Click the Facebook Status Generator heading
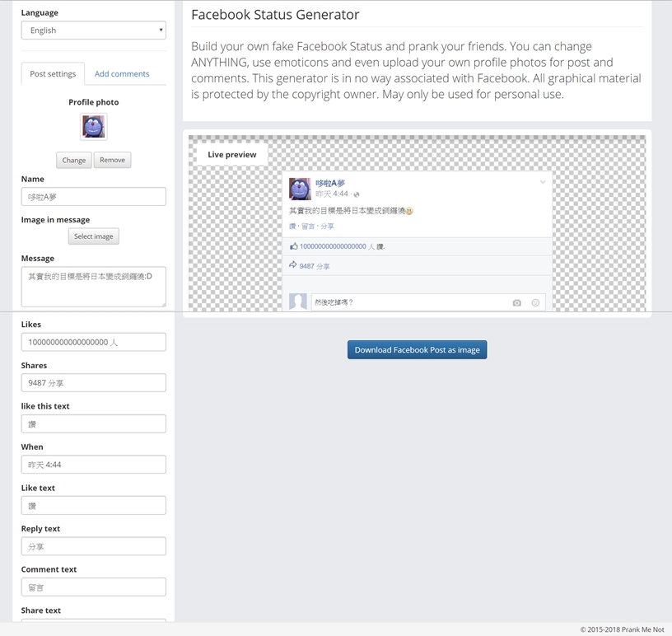The image size is (672, 636). tap(275, 15)
